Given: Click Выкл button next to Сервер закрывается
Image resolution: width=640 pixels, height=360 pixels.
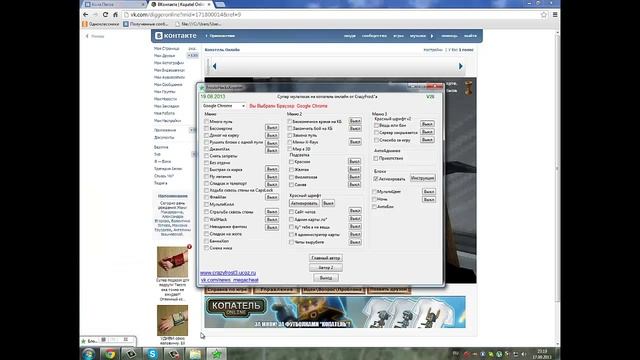Looking at the screenshot, I should tap(427, 132).
